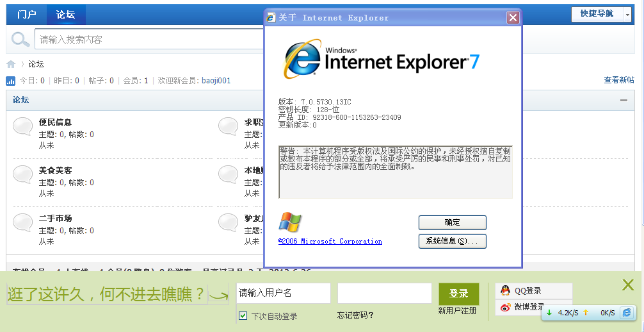Open new member baoji001 profile link

[216, 81]
